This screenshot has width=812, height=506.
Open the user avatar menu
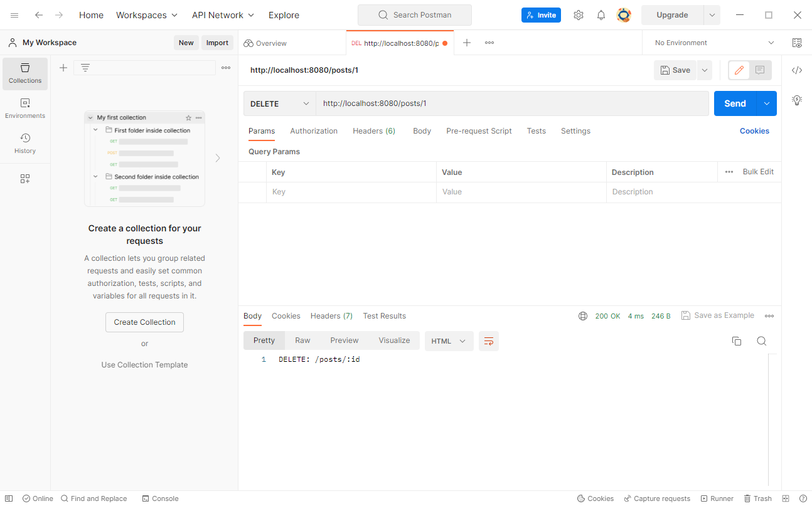pos(624,15)
